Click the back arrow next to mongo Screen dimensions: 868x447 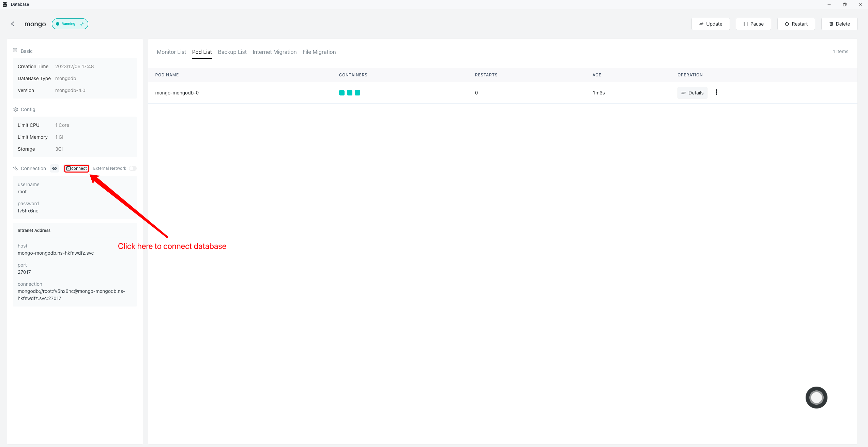13,24
